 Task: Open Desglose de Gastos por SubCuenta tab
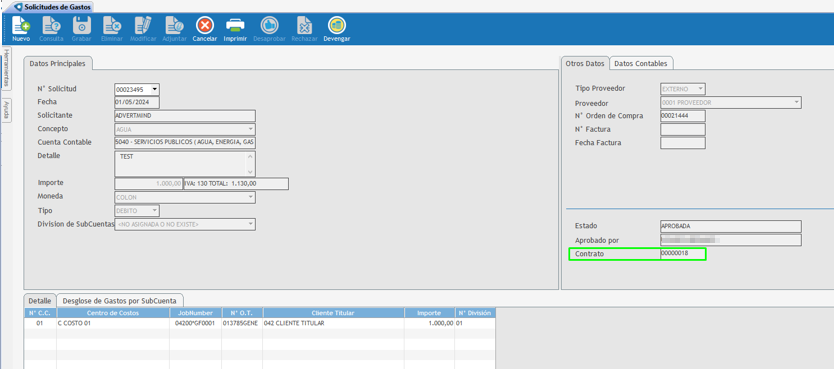click(120, 300)
